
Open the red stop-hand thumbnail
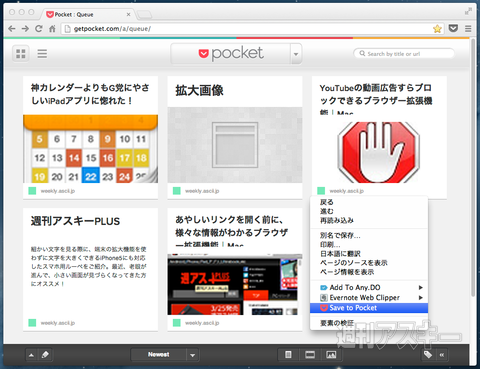pos(379,152)
